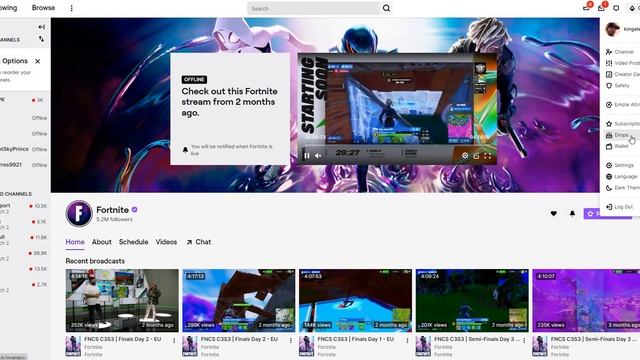Screen dimensions: 640x360
Task: Switch to the About tab
Action: pos(102,242)
